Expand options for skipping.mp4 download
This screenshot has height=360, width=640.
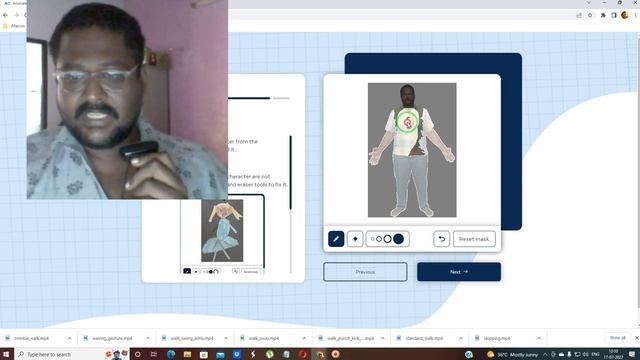pos(539,338)
